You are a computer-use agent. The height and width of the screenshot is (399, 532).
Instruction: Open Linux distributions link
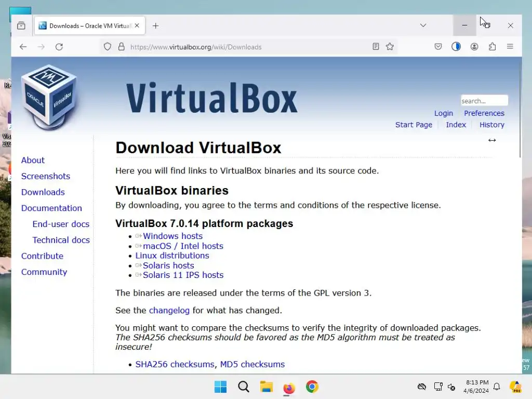click(172, 256)
